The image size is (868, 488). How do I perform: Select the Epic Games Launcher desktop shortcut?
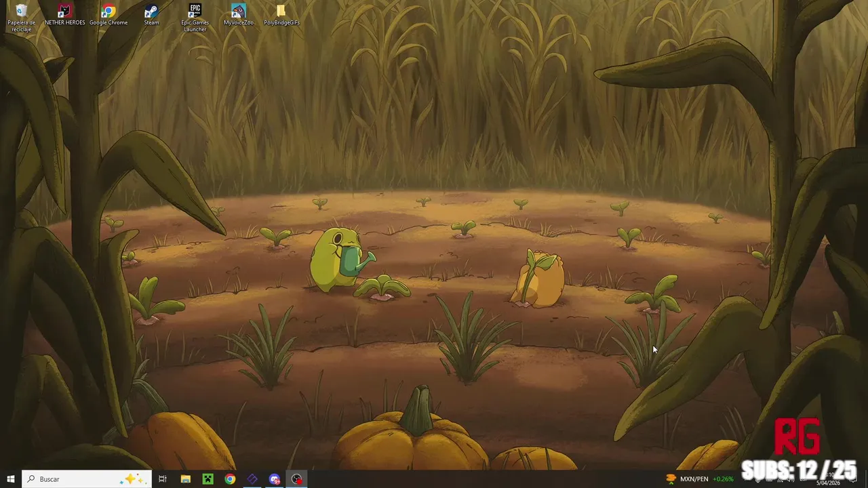click(x=195, y=18)
